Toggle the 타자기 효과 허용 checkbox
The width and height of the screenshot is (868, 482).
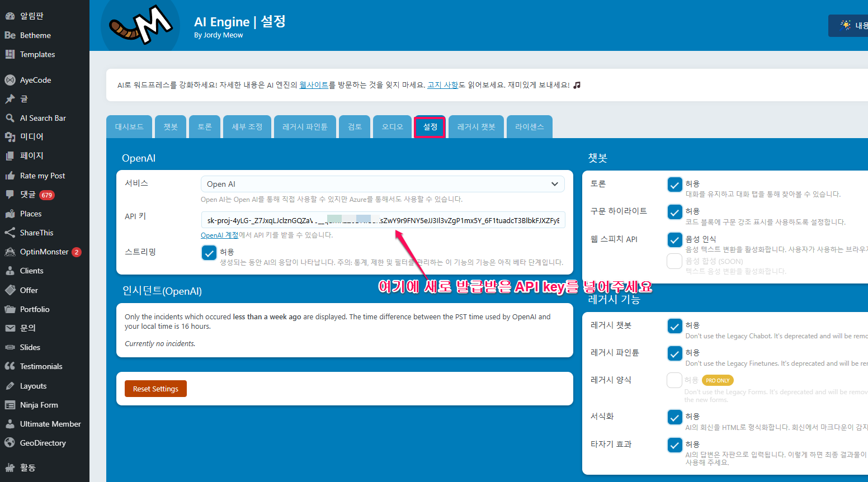click(675, 445)
